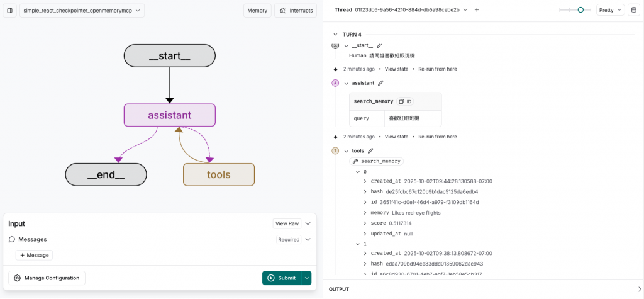Adjust the detail level slider handle

(580, 9)
